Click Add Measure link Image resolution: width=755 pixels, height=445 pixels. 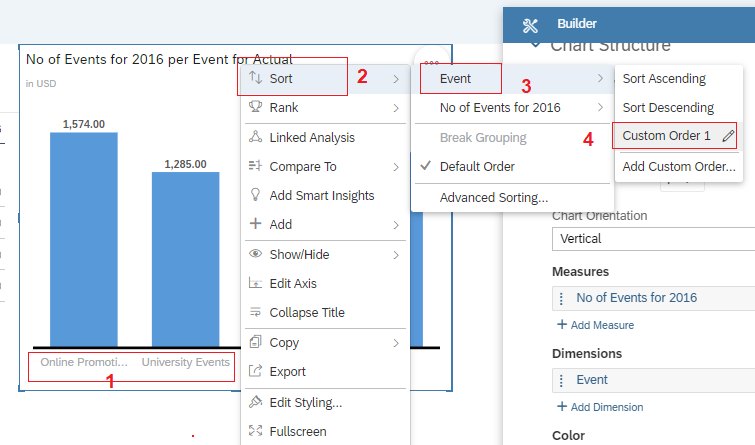click(595, 325)
